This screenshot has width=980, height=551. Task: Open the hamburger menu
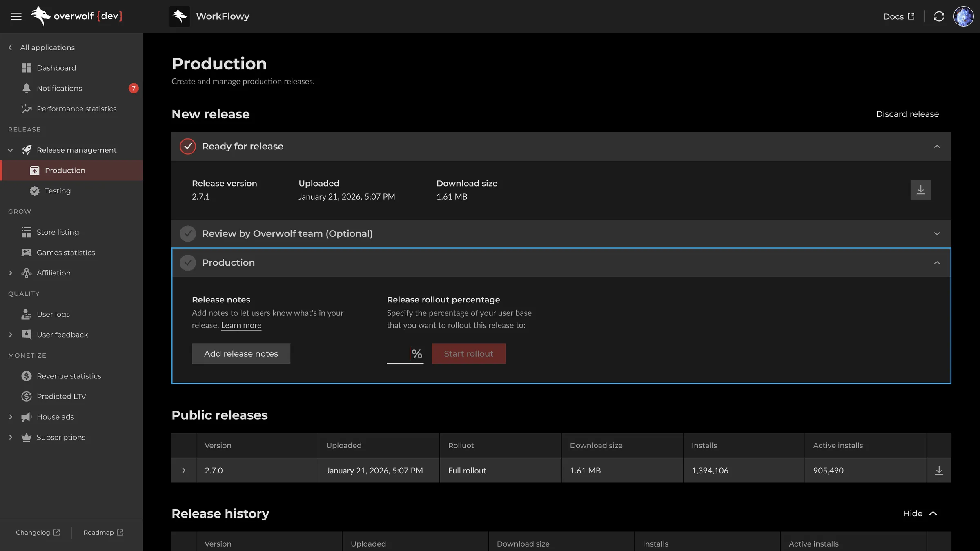(16, 16)
